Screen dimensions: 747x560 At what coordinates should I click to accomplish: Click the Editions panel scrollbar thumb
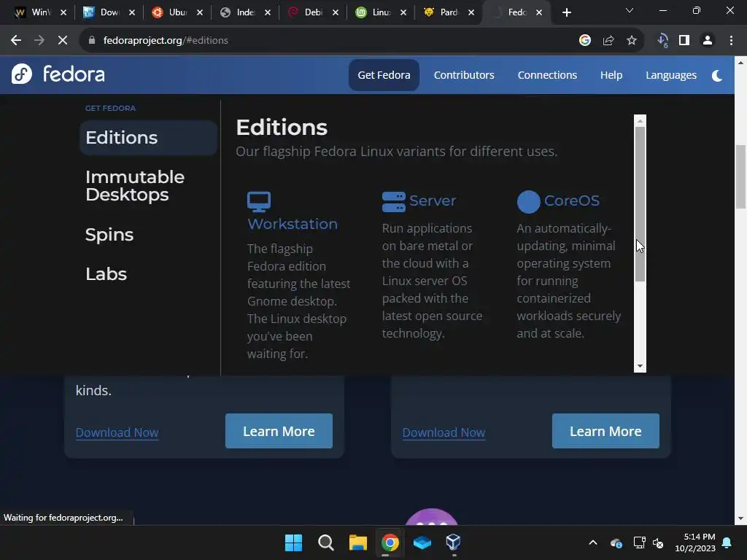(x=640, y=204)
